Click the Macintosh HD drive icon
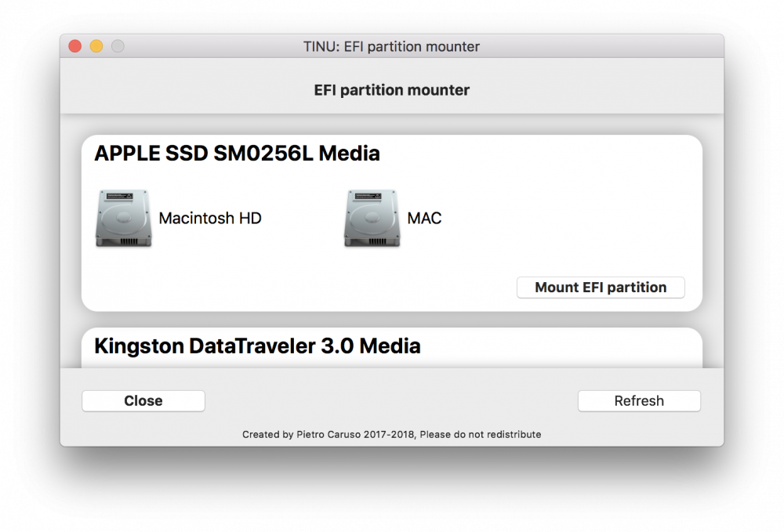This screenshot has height=532, width=784. pyautogui.click(x=124, y=219)
